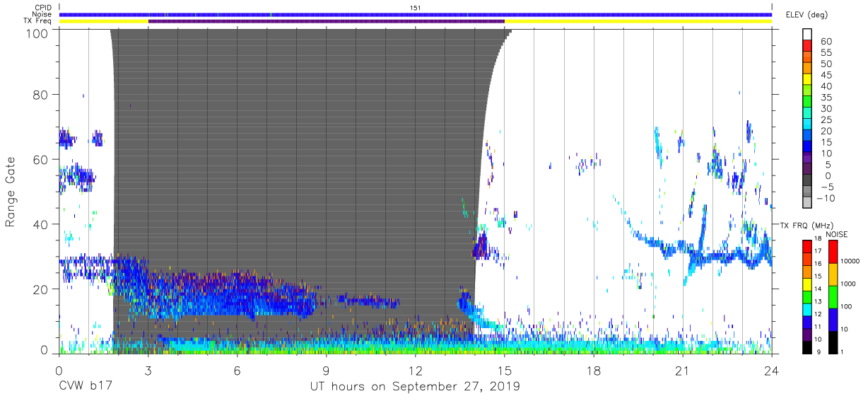Click the ELEV (deg) colorbar title
Viewport: 868px width, 401px height.
[x=808, y=14]
